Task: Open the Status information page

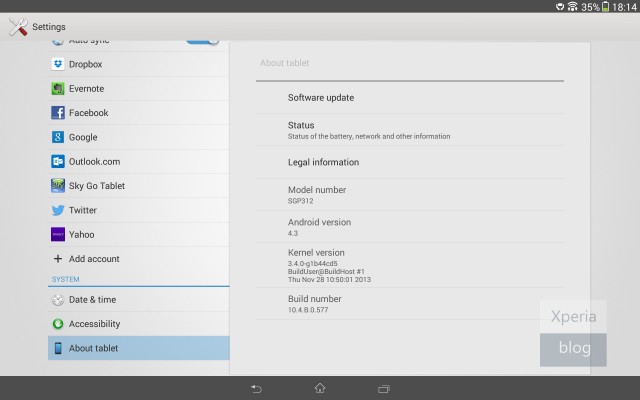Action: coord(410,130)
